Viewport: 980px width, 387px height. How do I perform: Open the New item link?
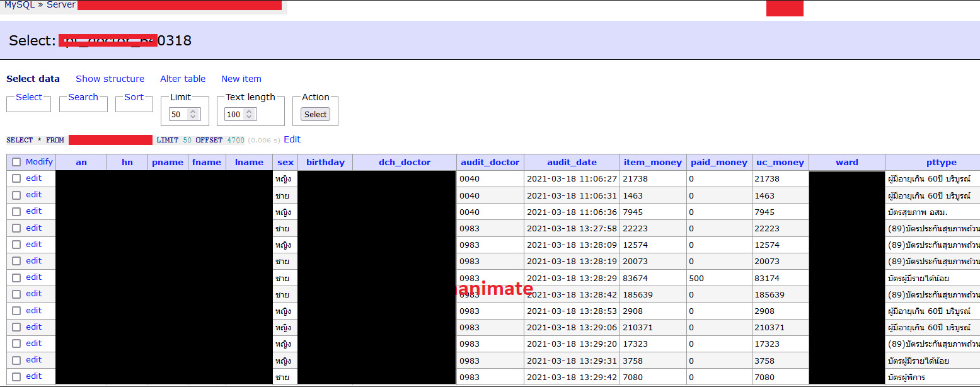241,79
